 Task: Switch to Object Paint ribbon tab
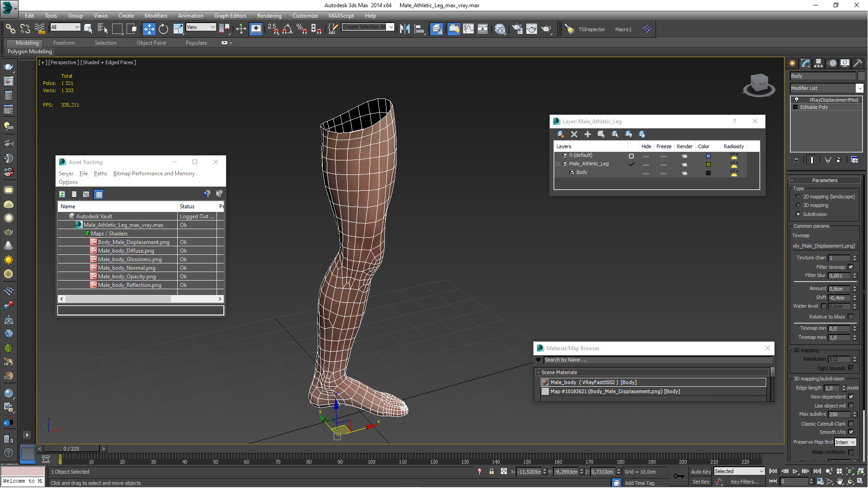(151, 43)
